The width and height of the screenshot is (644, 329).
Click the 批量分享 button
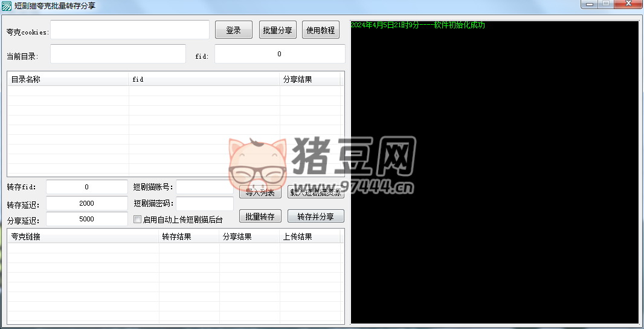(278, 30)
